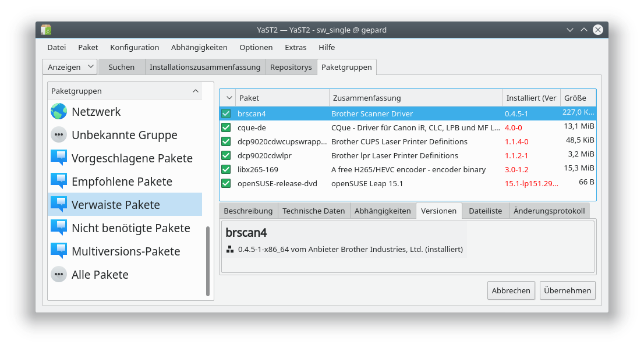Switch to the Suchen tab

[x=121, y=67]
